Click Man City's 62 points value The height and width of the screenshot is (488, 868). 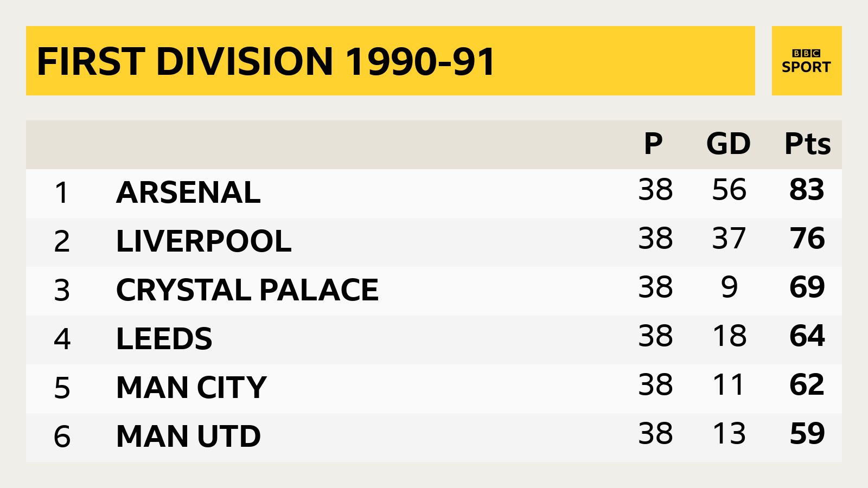click(x=807, y=385)
